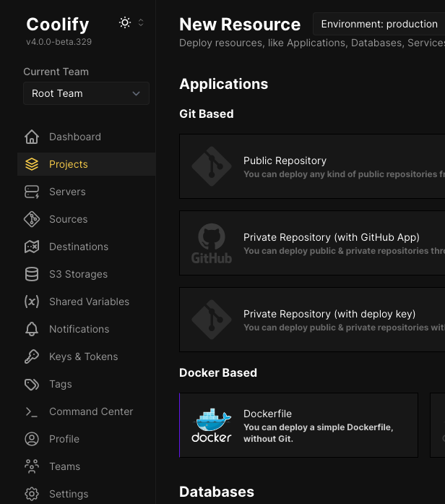Click the Command Center terminal icon
This screenshot has height=504, width=445.
[32, 411]
